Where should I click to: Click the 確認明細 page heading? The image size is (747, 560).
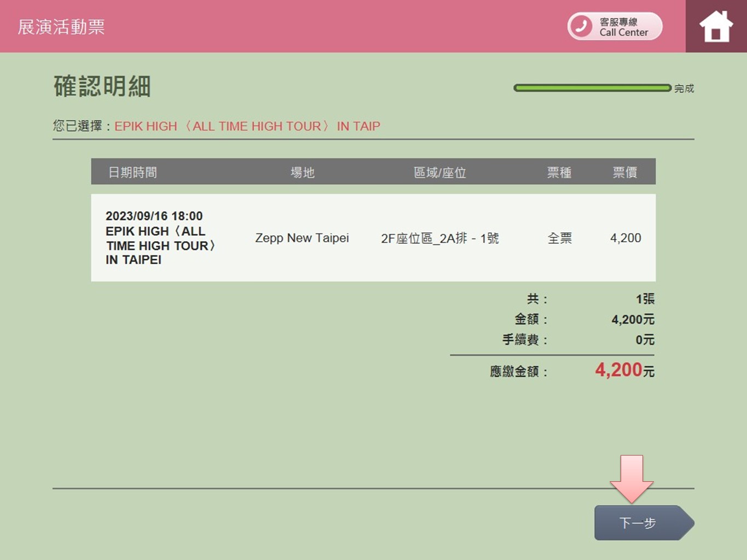(102, 86)
